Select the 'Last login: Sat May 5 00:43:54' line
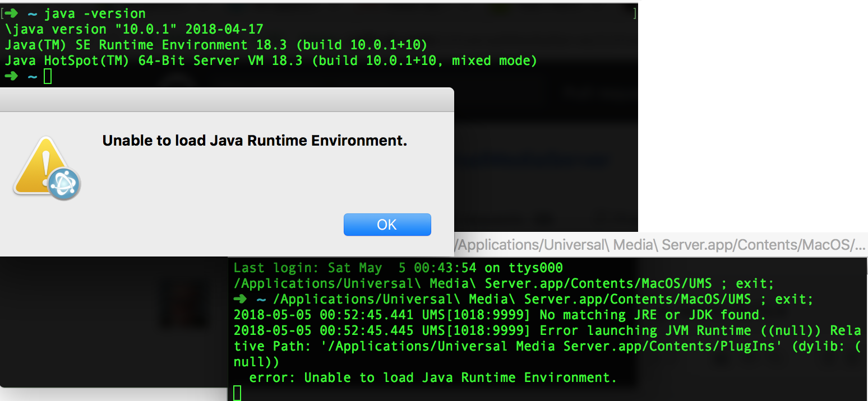This screenshot has height=401, width=868. click(x=398, y=268)
